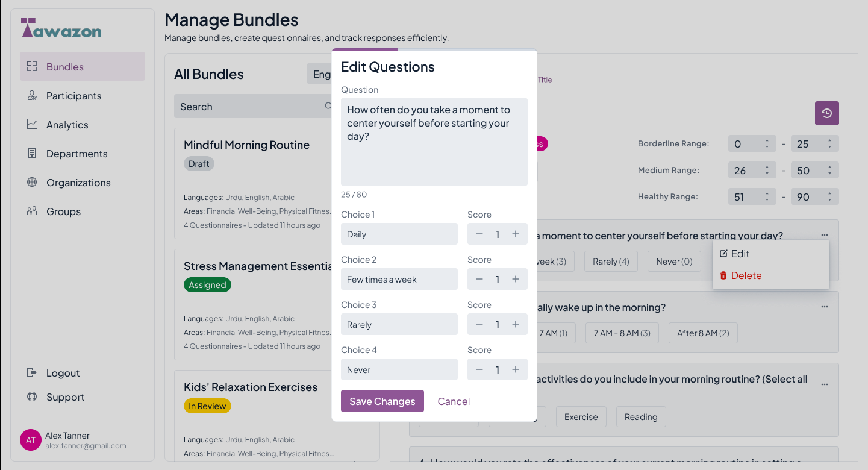Adjust the Healthy Range upper value spinner
Viewport: 868px width, 470px height.
(x=829, y=197)
